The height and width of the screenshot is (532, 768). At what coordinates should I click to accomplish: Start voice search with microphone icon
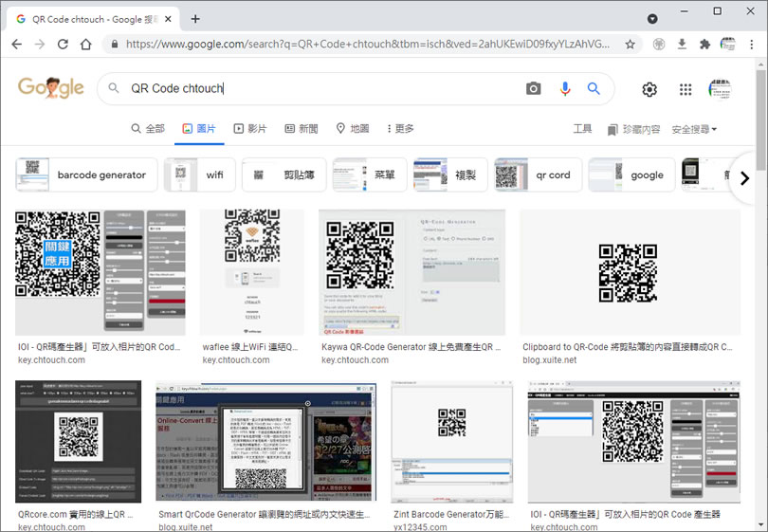565,89
